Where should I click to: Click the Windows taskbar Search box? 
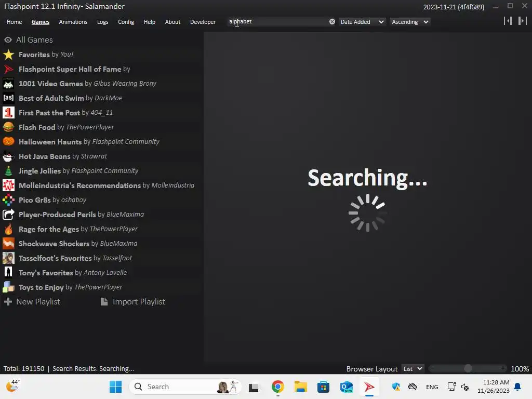(185, 387)
